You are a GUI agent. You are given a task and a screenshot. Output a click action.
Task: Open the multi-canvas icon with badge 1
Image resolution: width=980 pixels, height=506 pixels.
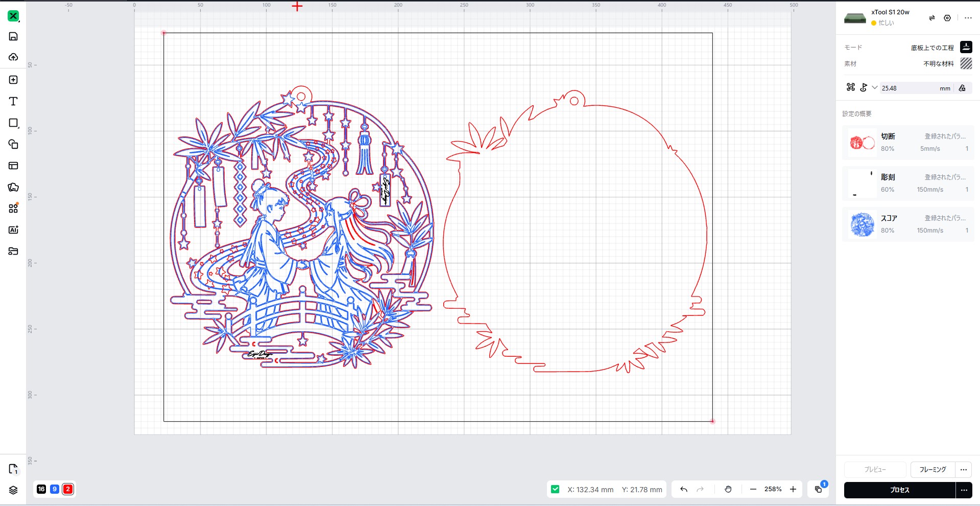point(819,489)
